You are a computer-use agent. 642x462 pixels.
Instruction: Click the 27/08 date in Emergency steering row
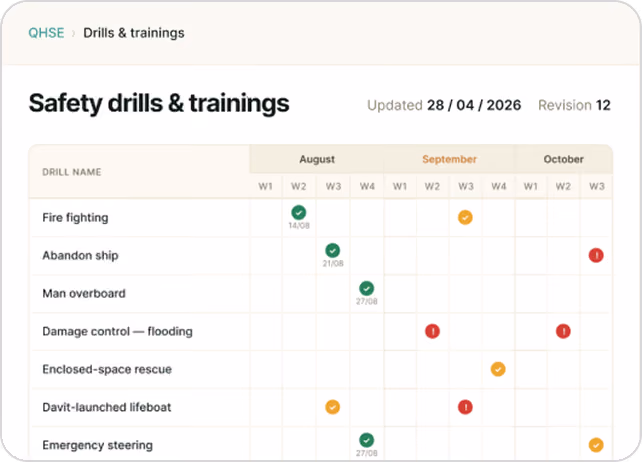366,453
